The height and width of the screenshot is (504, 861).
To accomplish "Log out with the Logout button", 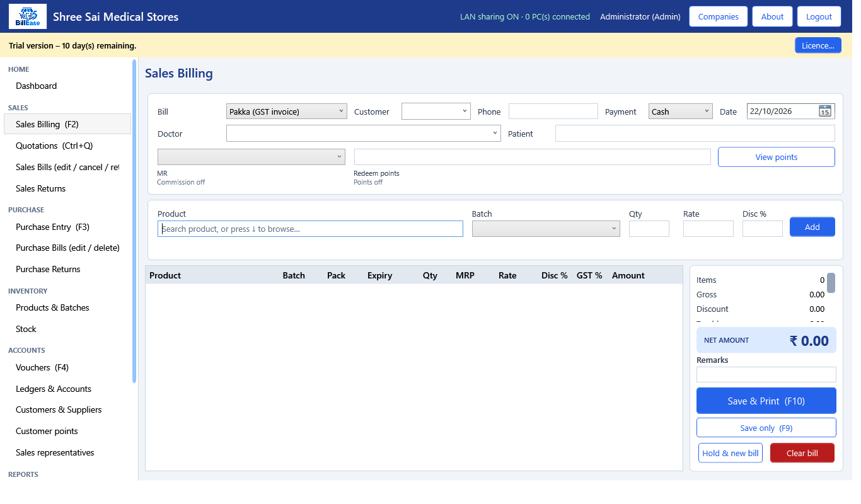I will coord(819,16).
